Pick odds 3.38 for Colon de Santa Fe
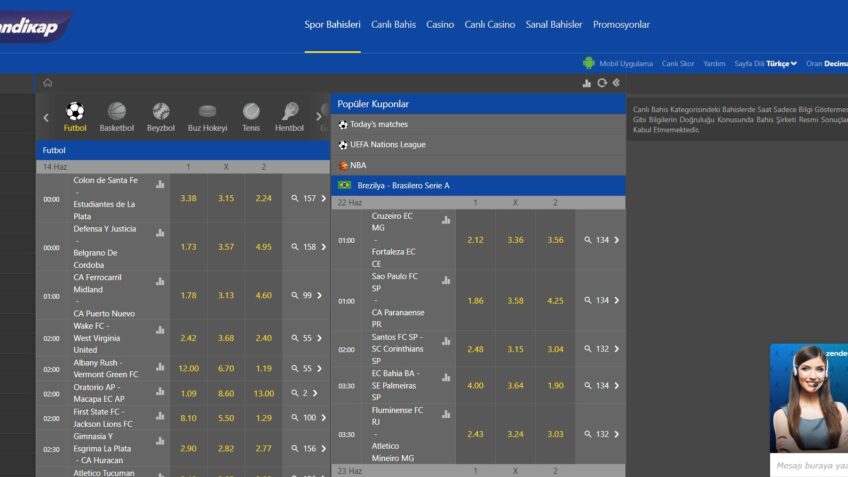 click(188, 198)
